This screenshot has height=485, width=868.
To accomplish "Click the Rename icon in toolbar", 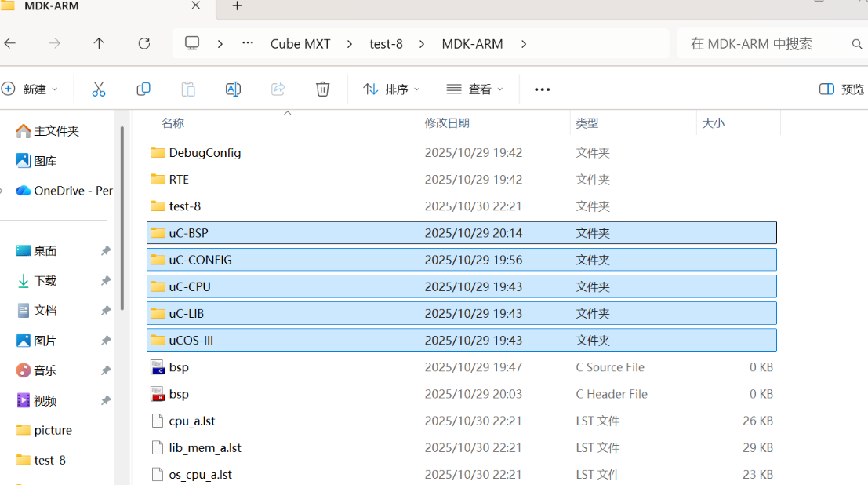I will [233, 89].
